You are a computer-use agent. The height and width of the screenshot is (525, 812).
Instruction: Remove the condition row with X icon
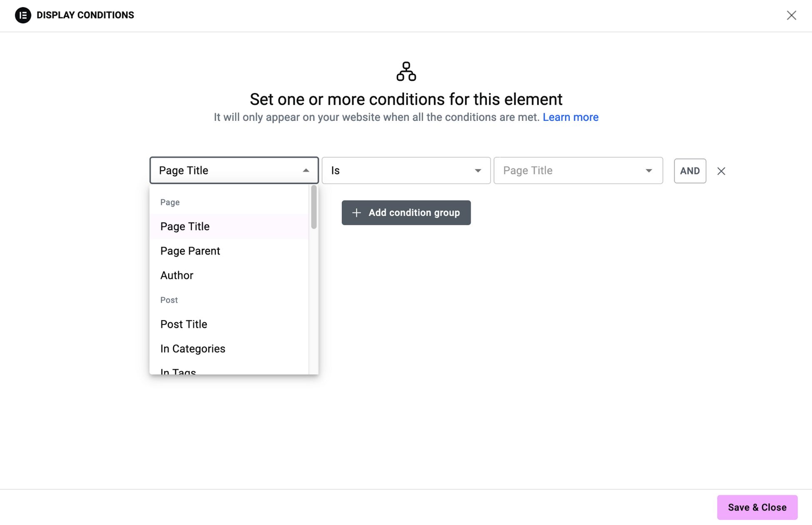(721, 171)
